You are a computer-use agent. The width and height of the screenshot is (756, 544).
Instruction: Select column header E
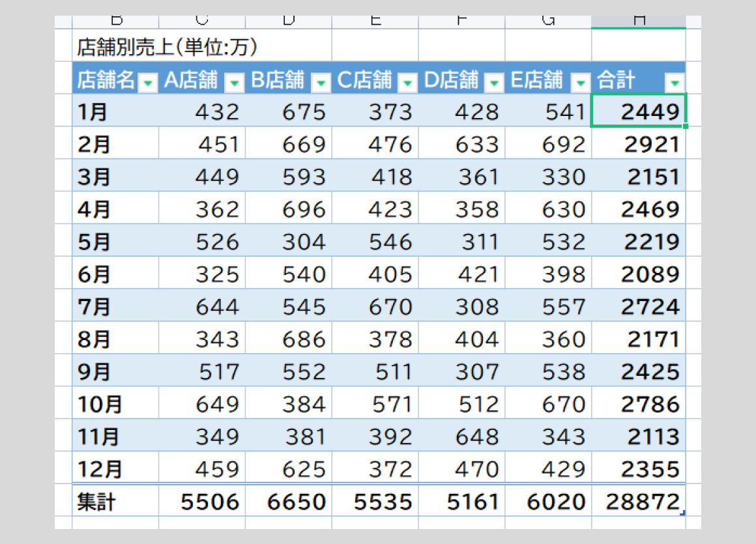(x=375, y=21)
